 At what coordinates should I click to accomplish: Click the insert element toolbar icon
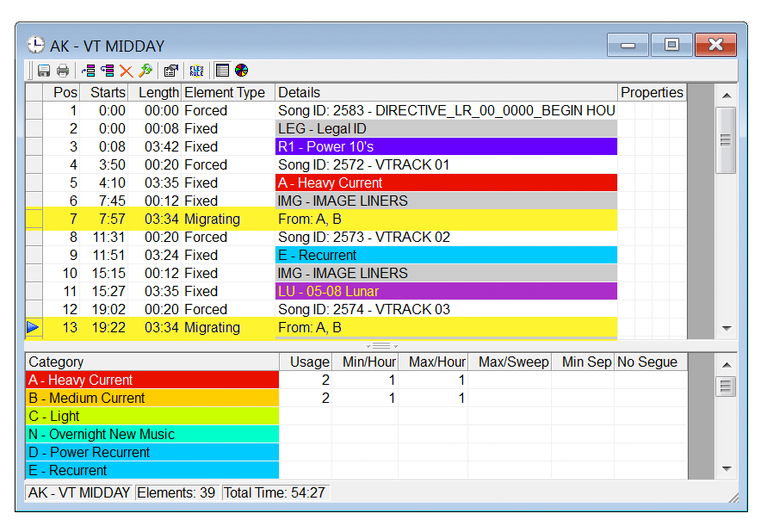(x=89, y=71)
